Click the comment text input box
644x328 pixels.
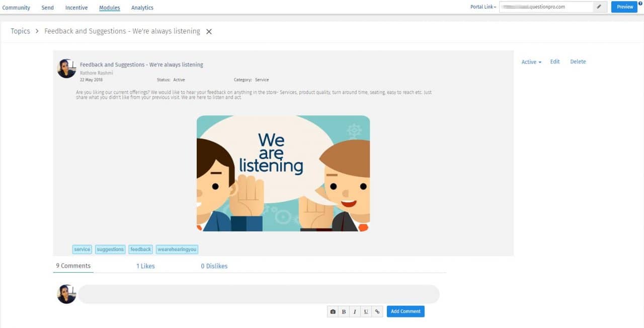tap(259, 294)
